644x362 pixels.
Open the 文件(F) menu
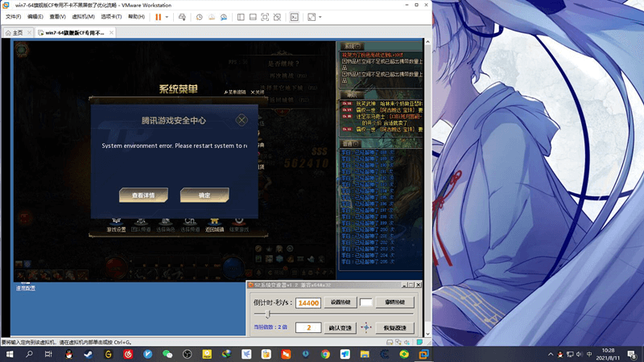[x=13, y=17]
